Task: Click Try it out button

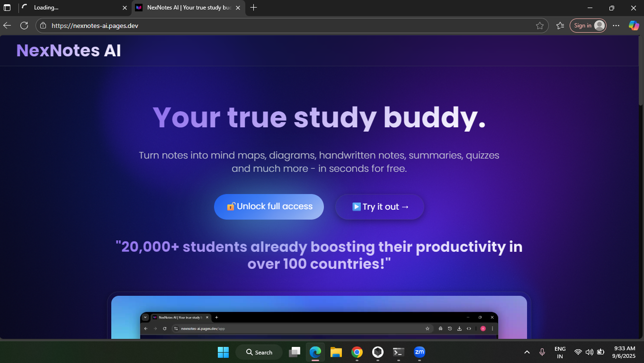Action: (x=380, y=207)
